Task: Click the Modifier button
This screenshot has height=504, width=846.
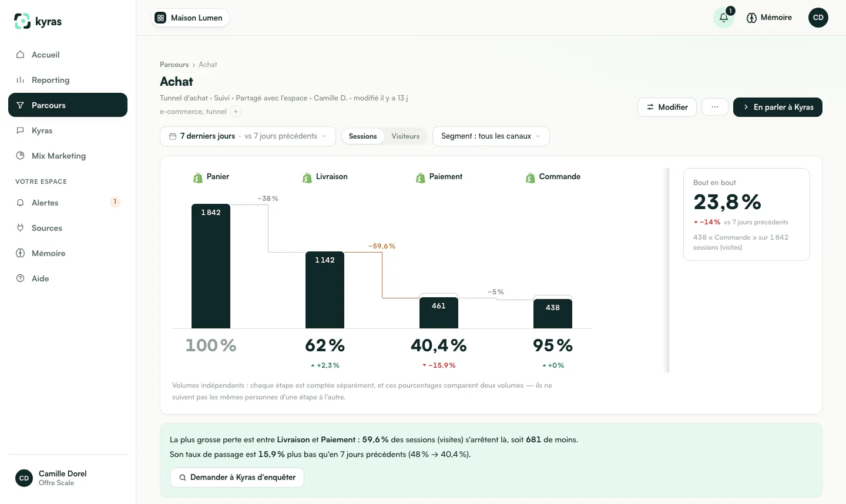Action: [x=667, y=107]
